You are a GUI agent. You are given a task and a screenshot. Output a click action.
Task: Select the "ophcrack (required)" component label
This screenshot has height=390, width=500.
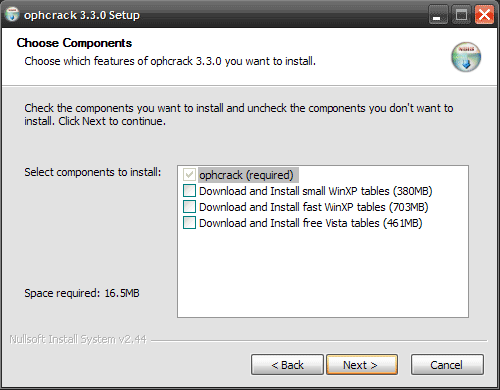(x=246, y=175)
